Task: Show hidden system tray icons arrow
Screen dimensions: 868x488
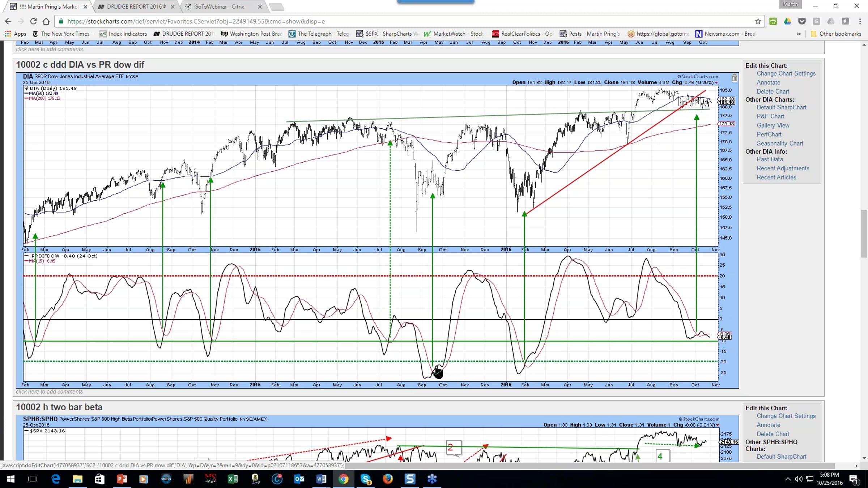Action: tap(788, 479)
